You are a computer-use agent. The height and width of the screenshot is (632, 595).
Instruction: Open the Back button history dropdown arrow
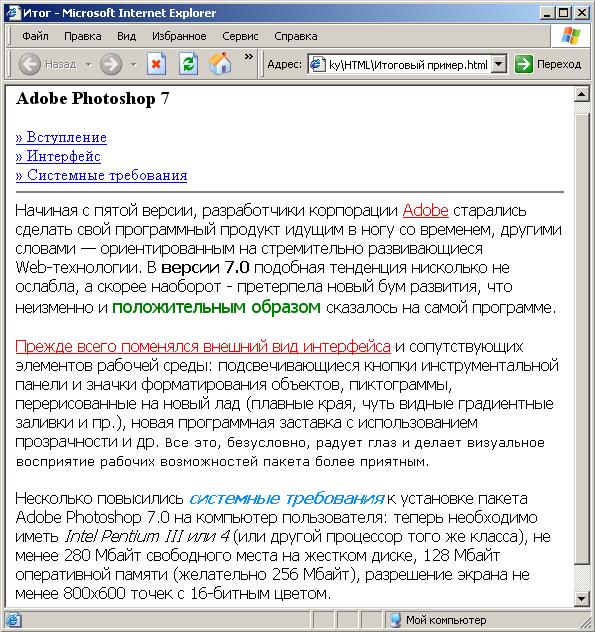click(x=88, y=64)
